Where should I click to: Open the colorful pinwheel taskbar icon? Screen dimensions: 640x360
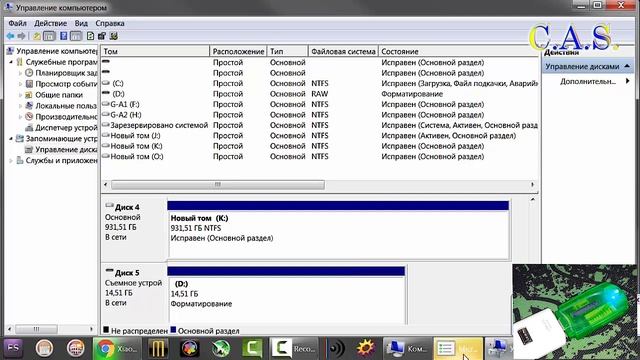pyautogui.click(x=190, y=349)
